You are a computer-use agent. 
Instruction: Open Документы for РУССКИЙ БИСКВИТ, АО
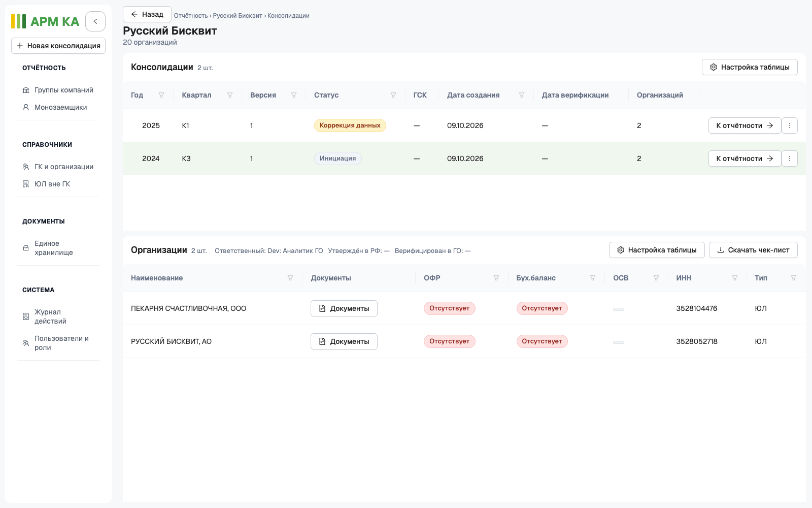pyautogui.click(x=344, y=341)
